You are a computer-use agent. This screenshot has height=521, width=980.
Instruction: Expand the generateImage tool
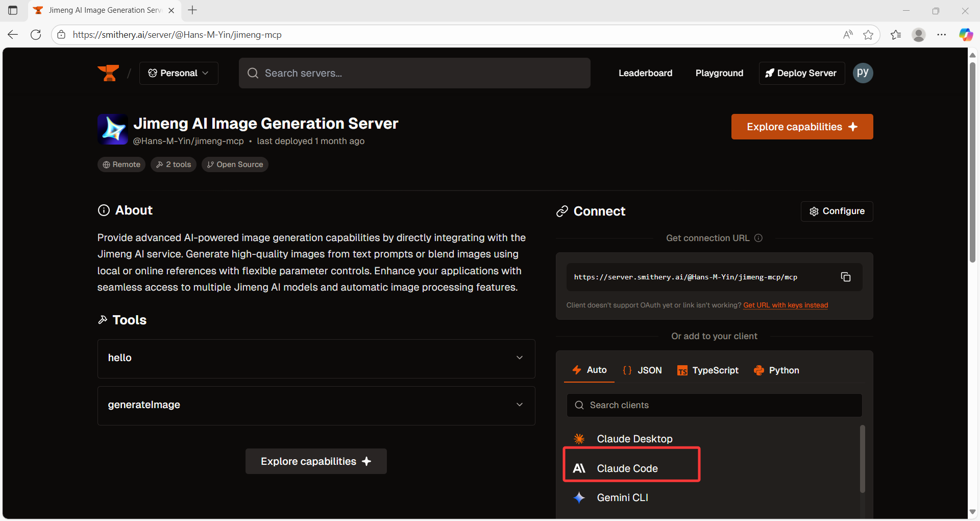coord(316,405)
